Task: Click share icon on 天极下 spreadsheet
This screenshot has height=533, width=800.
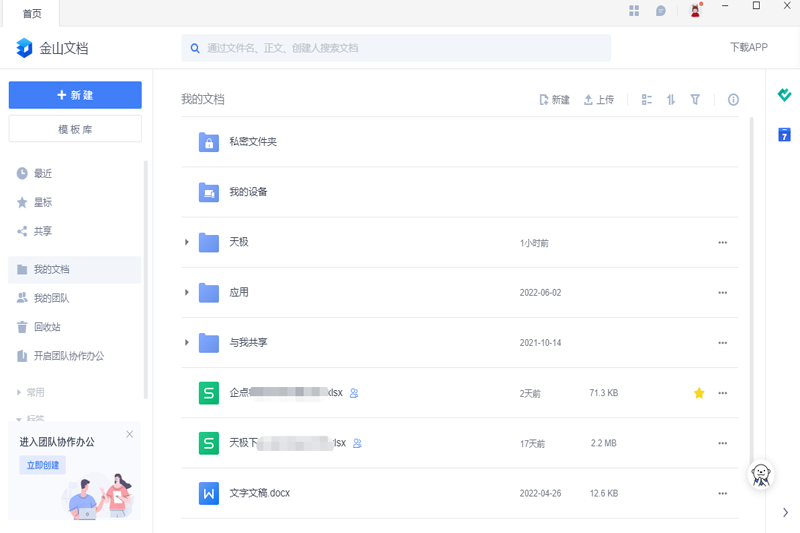Action: click(x=357, y=443)
